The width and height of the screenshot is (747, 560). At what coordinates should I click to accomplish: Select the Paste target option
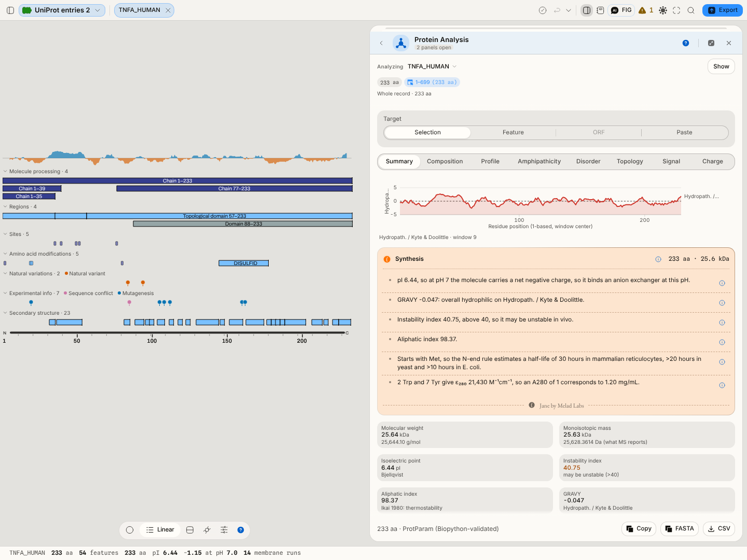(684, 133)
